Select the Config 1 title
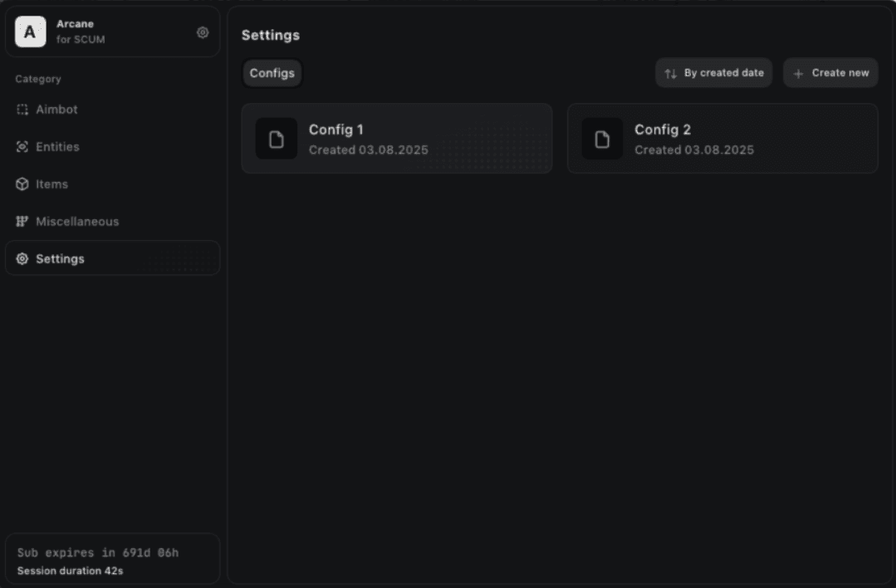896x588 pixels. click(x=336, y=130)
